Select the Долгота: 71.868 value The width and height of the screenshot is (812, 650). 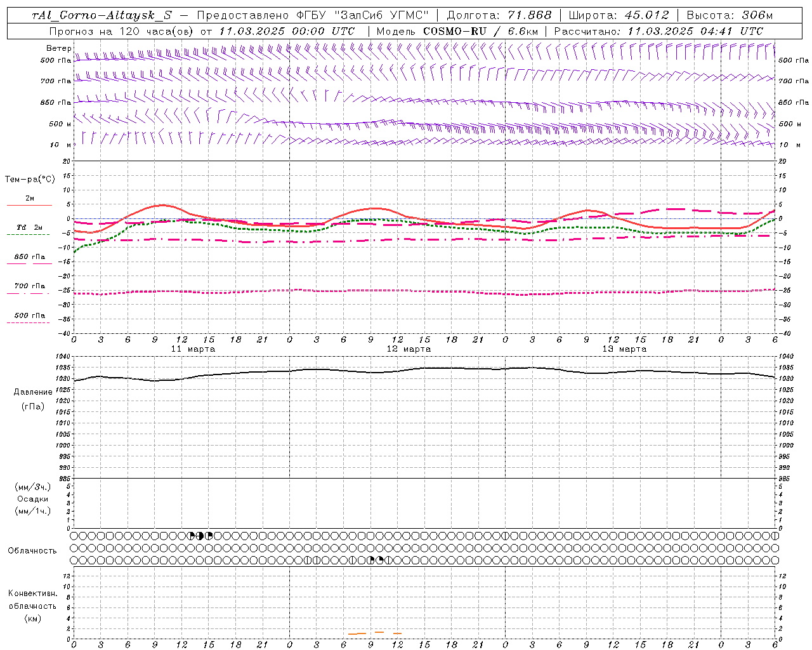(500, 15)
